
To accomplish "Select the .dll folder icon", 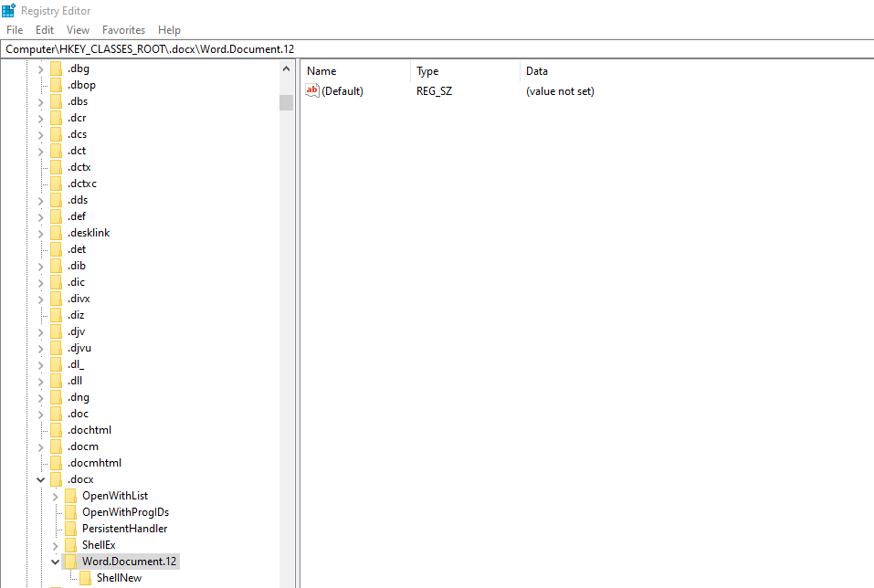I will tap(56, 381).
